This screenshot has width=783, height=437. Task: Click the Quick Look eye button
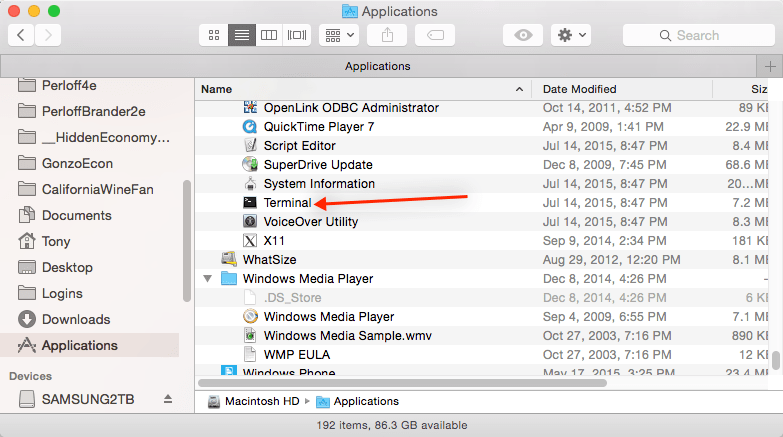(523, 35)
